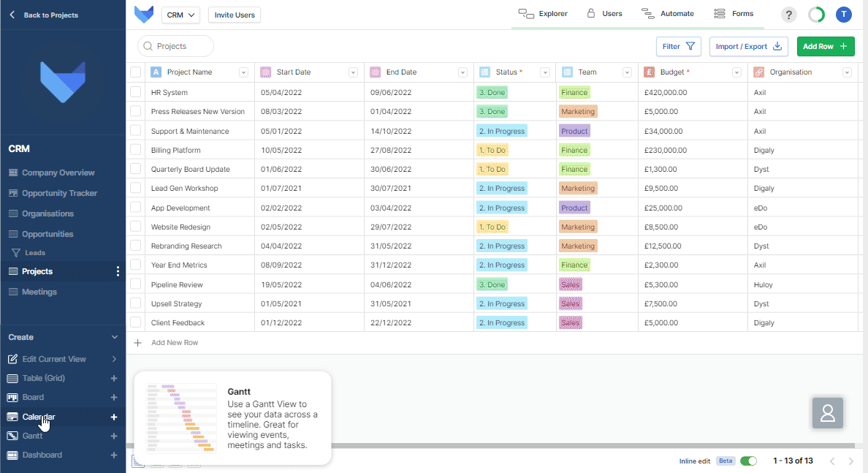The height and width of the screenshot is (473, 868).
Task: Collapse the Create section chevron
Action: click(x=114, y=337)
